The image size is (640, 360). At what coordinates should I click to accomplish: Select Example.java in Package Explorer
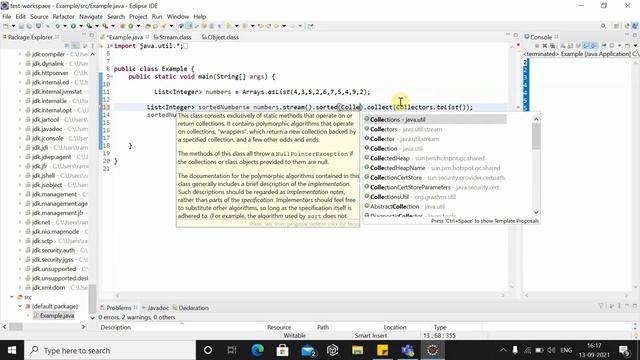point(53,316)
